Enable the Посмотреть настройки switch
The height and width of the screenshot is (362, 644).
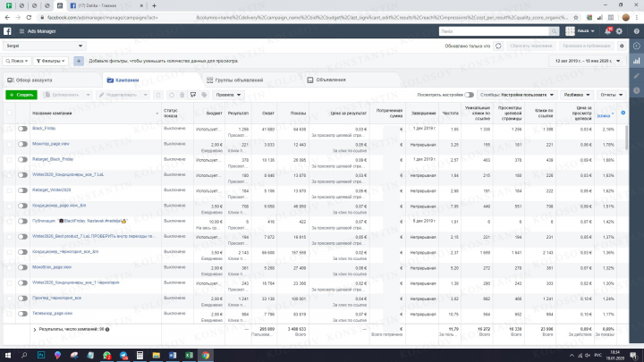[470, 95]
